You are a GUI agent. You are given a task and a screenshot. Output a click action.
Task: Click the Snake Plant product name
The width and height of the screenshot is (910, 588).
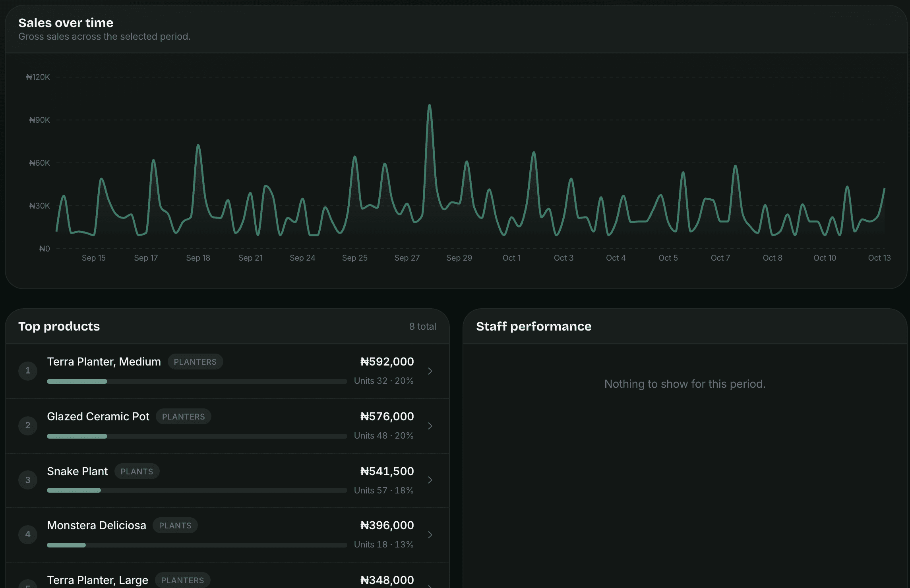click(77, 471)
